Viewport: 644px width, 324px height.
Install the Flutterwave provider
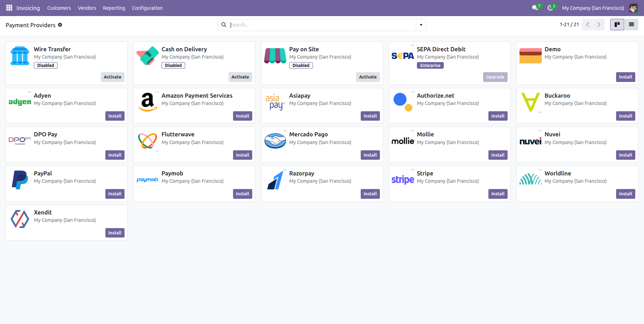pos(242,155)
